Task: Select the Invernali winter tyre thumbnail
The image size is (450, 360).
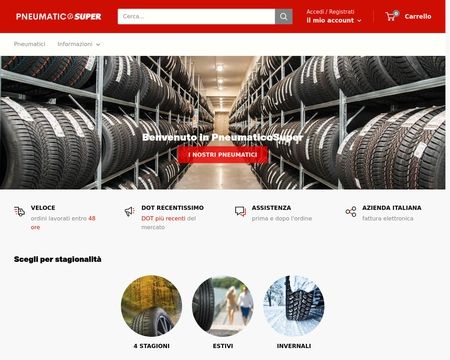Action: coord(294,306)
